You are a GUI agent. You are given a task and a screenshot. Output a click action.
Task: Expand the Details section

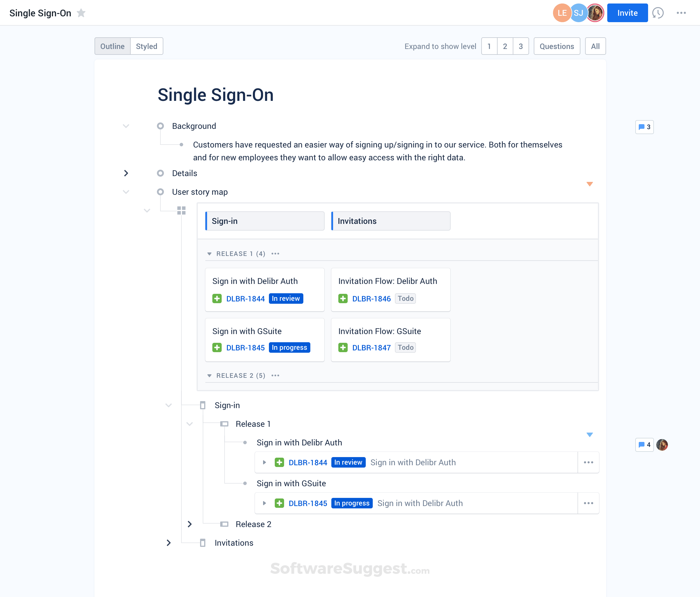126,173
